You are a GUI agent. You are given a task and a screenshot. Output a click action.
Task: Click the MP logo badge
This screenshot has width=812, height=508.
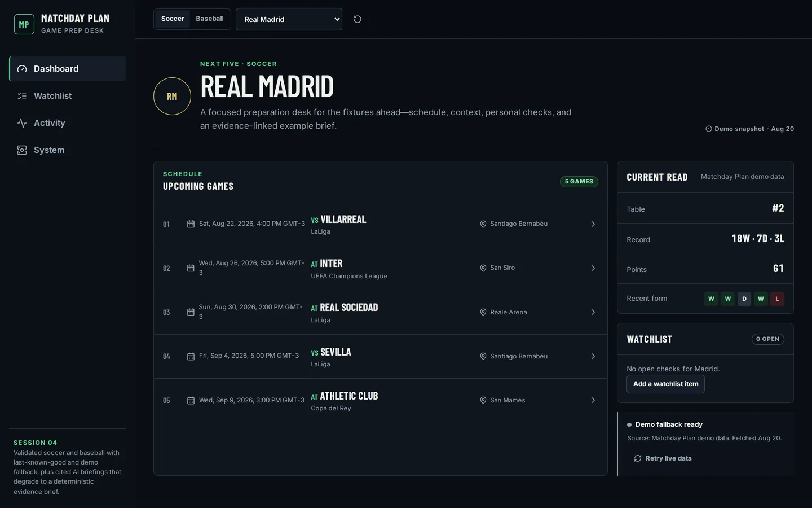pos(24,24)
